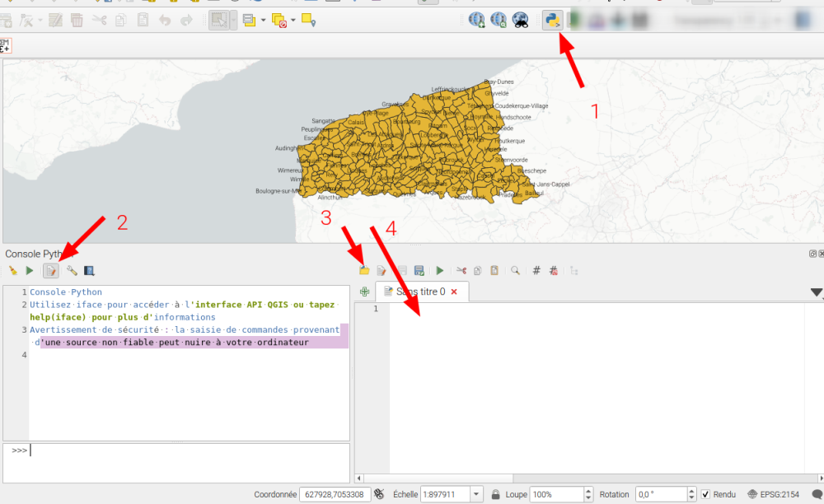Image resolution: width=824 pixels, height=504 pixels.
Task: Close the Sans titre 0 tab
Action: pyautogui.click(x=454, y=292)
